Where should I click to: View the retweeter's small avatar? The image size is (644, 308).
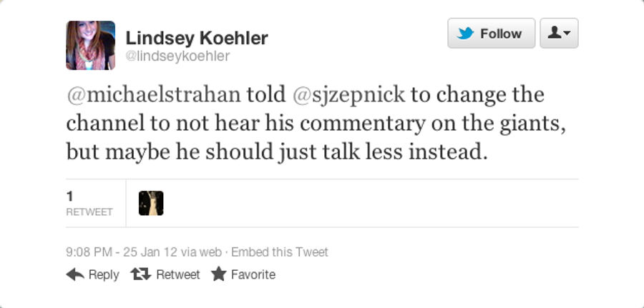click(151, 203)
